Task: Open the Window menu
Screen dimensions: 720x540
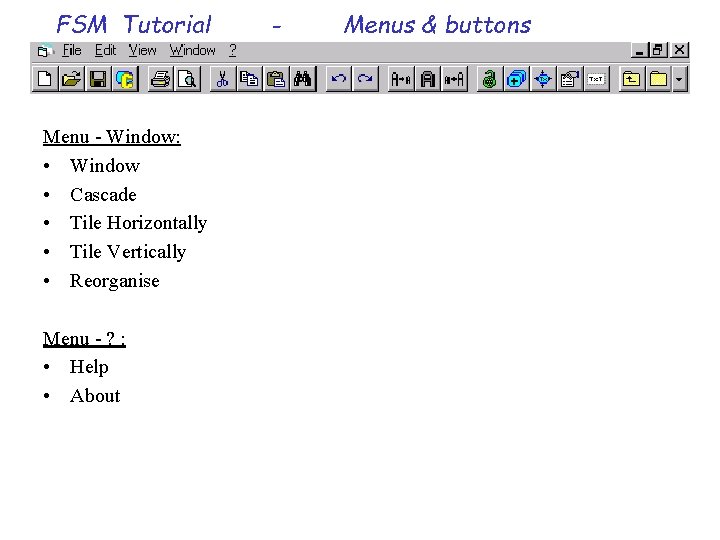Action: click(192, 50)
